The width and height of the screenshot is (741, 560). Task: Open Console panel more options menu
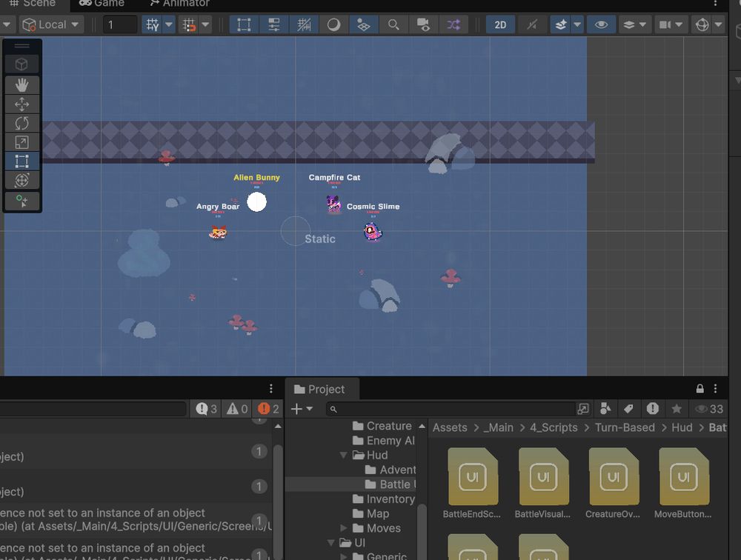(x=270, y=388)
